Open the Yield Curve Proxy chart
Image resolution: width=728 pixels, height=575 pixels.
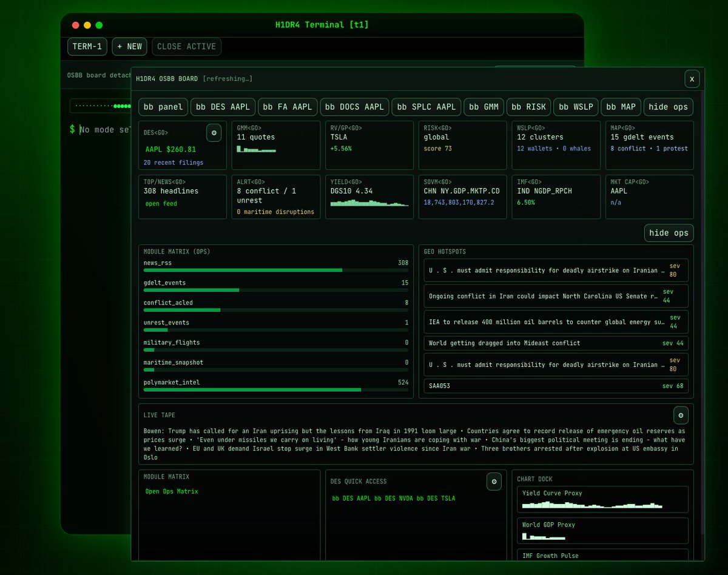tap(603, 499)
